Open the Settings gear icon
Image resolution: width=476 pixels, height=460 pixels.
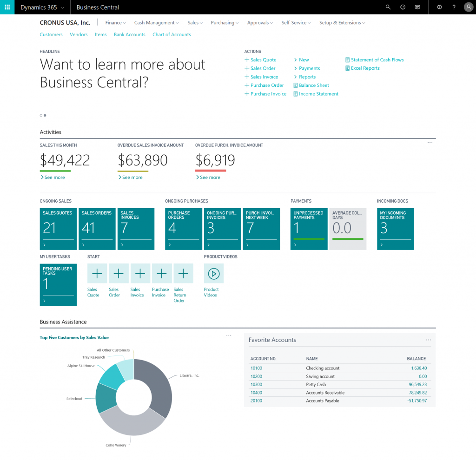point(439,7)
